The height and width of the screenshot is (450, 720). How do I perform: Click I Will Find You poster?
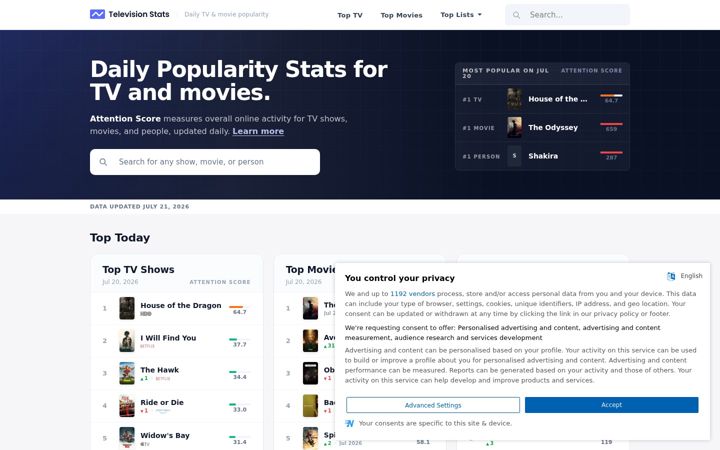point(127,341)
